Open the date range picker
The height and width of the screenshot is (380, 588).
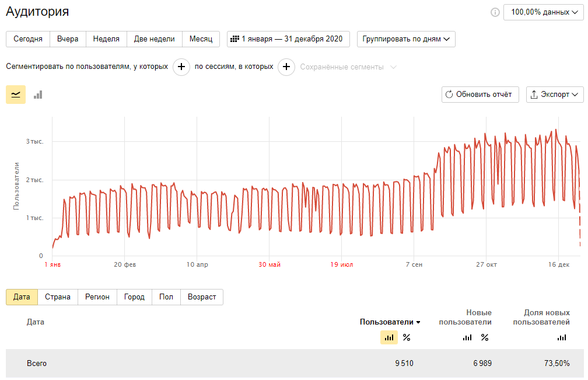tap(288, 39)
